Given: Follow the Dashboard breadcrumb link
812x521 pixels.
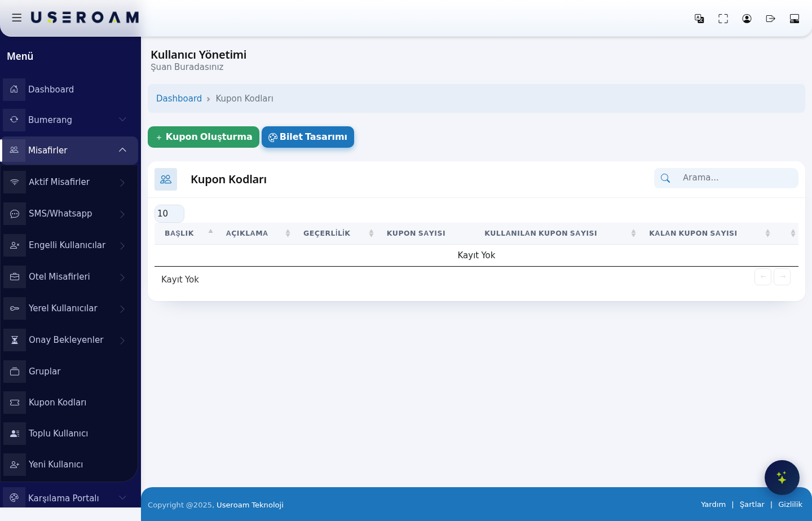Looking at the screenshot, I should [x=179, y=98].
